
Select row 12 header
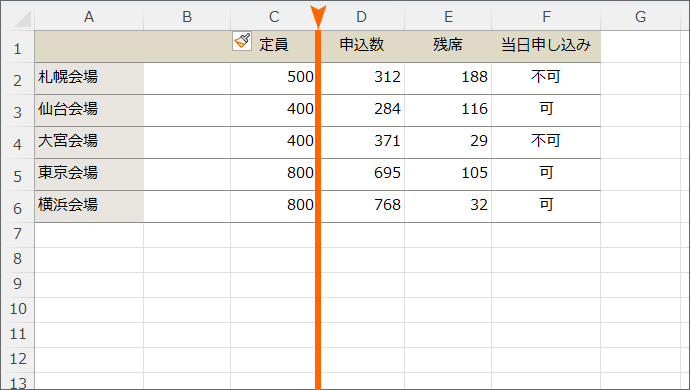coord(18,361)
